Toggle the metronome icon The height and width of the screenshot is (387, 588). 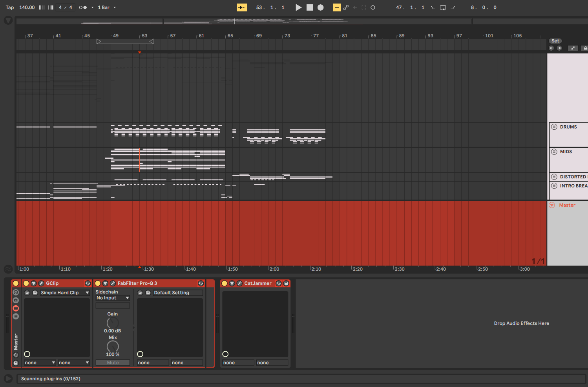(83, 7)
